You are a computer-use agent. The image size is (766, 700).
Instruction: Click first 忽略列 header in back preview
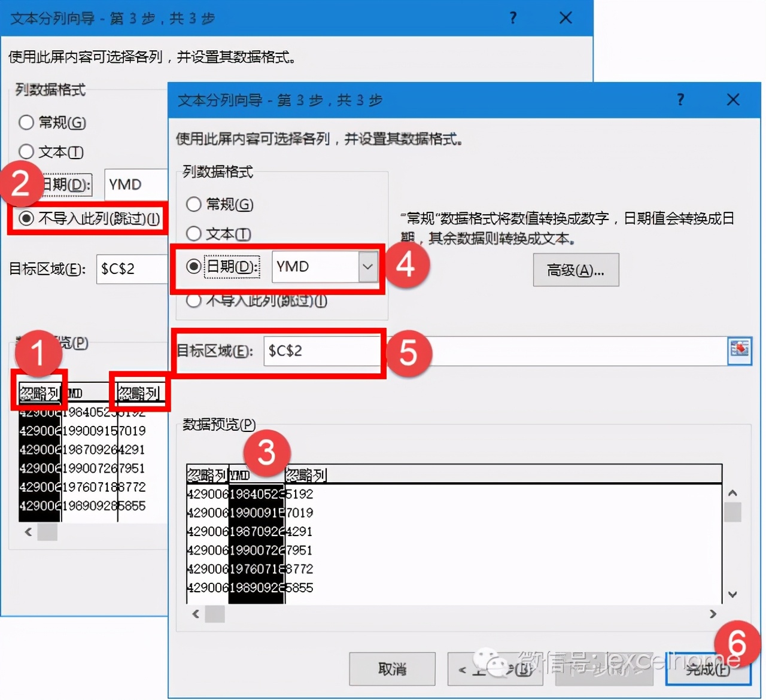click(39, 393)
